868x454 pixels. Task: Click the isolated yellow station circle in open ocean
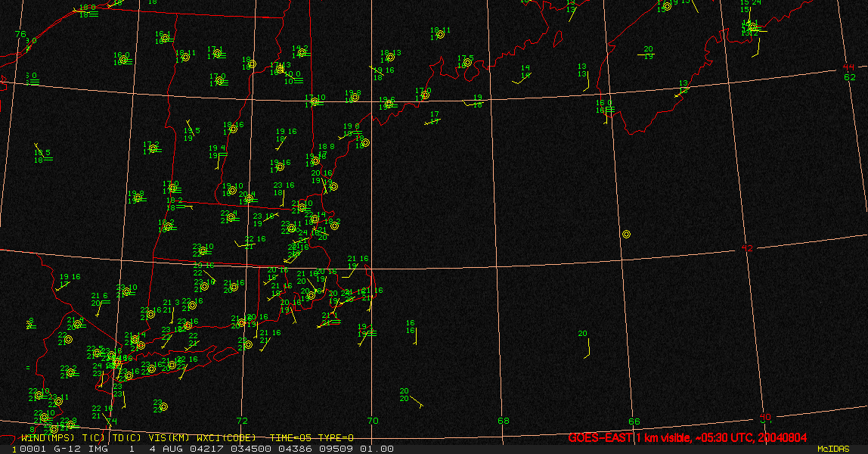click(x=626, y=235)
